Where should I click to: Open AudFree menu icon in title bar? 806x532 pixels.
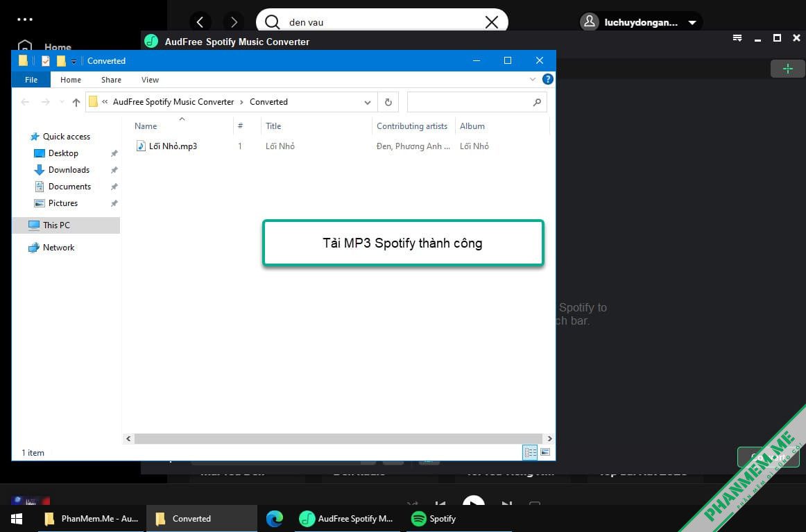(737, 38)
